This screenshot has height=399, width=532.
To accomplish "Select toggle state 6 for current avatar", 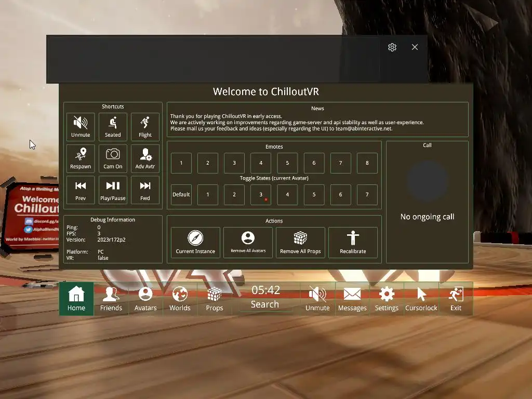I will point(340,194).
